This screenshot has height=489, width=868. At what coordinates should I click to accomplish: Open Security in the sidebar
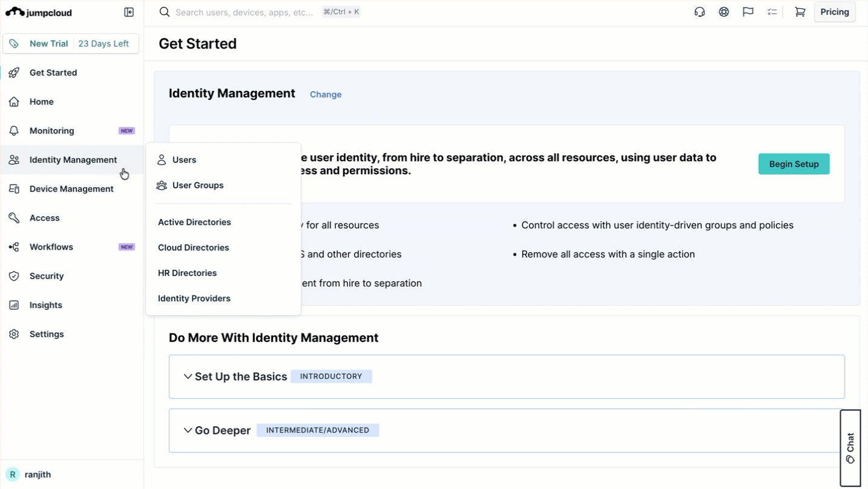[x=47, y=276]
